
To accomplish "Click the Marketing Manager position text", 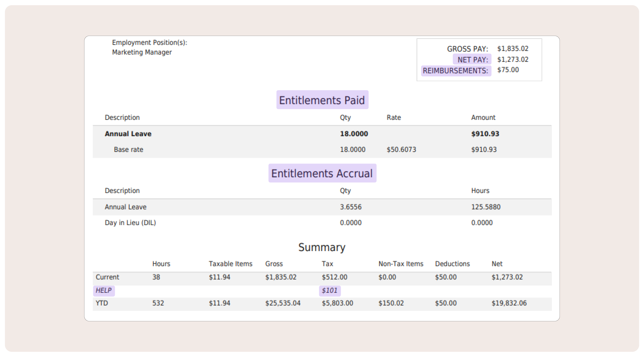I will tap(142, 52).
